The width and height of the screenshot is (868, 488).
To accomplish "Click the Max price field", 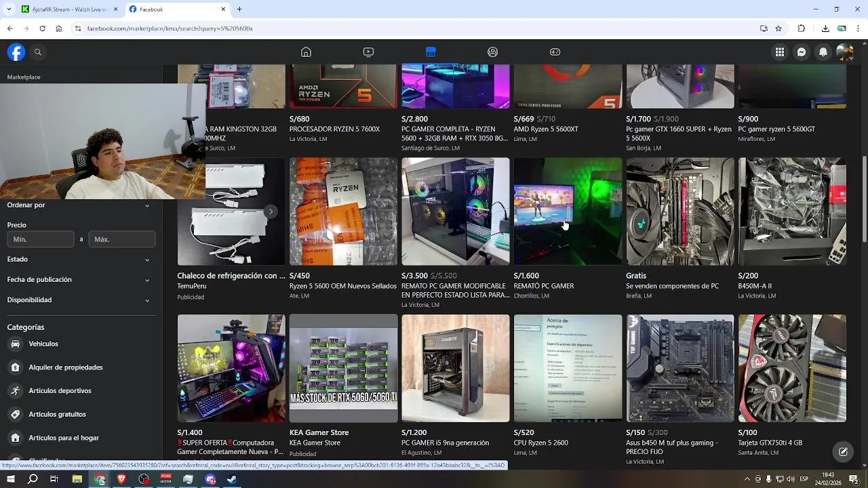I will coord(122,239).
